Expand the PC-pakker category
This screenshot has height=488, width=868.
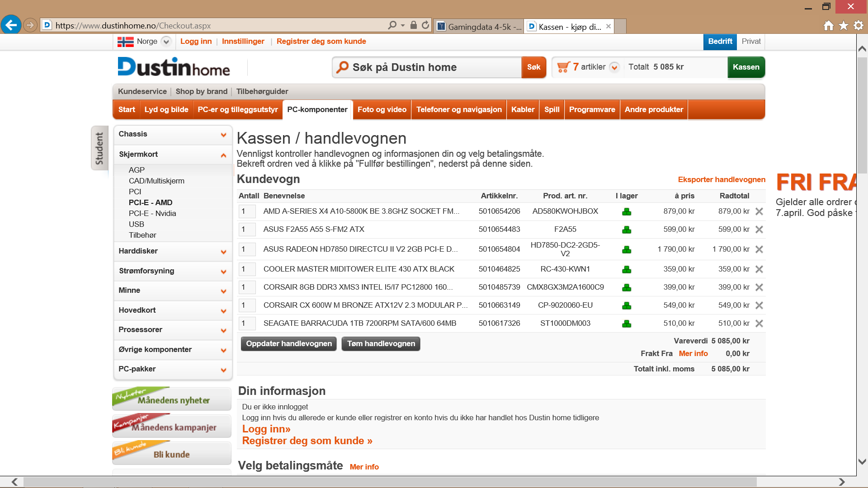(x=223, y=370)
